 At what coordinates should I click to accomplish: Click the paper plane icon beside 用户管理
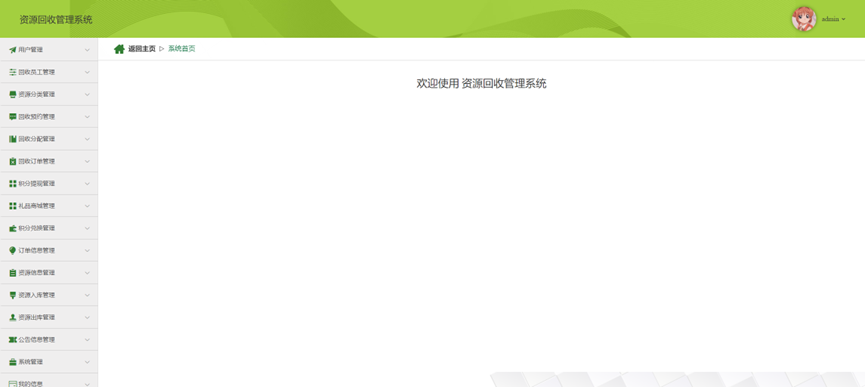click(x=13, y=50)
